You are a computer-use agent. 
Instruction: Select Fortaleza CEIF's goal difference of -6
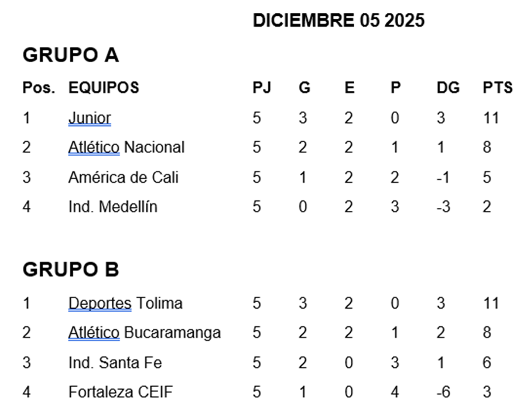tap(443, 392)
